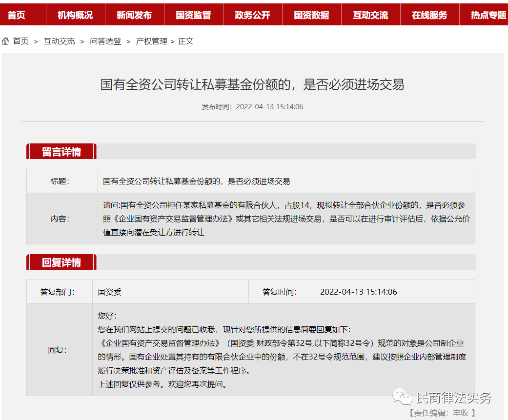The height and width of the screenshot is (420, 508).
Task: Open the 互动交流 navigation menu
Action: click(x=371, y=15)
